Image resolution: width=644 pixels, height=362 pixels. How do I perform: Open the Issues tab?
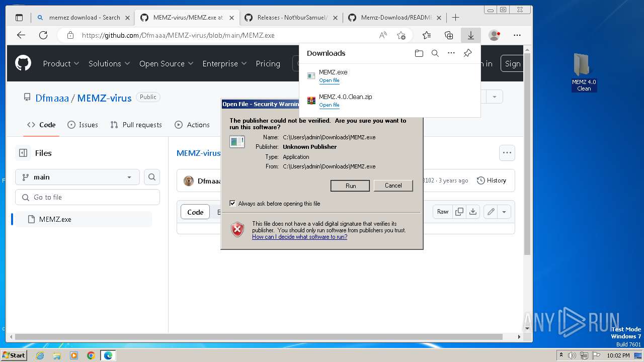(83, 125)
